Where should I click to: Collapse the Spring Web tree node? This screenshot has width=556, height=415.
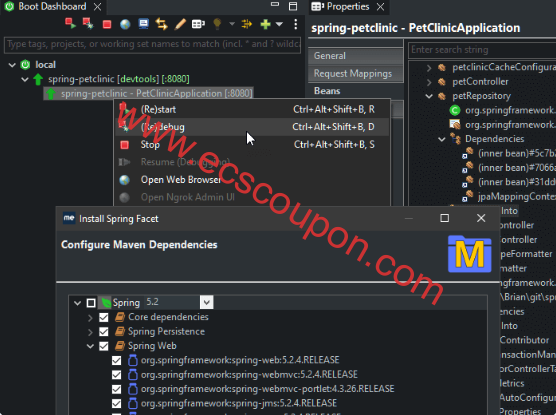(90, 346)
